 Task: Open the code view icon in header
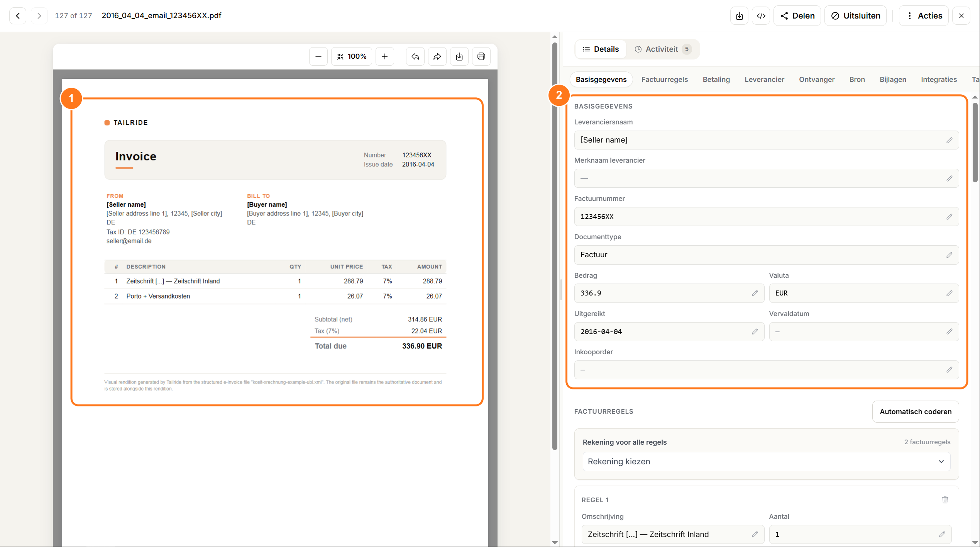[x=761, y=16]
